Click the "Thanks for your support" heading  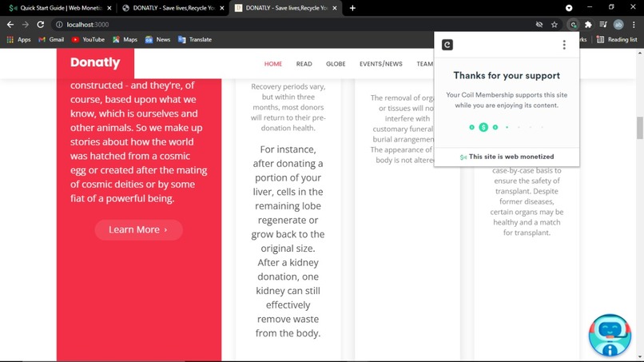pos(507,76)
